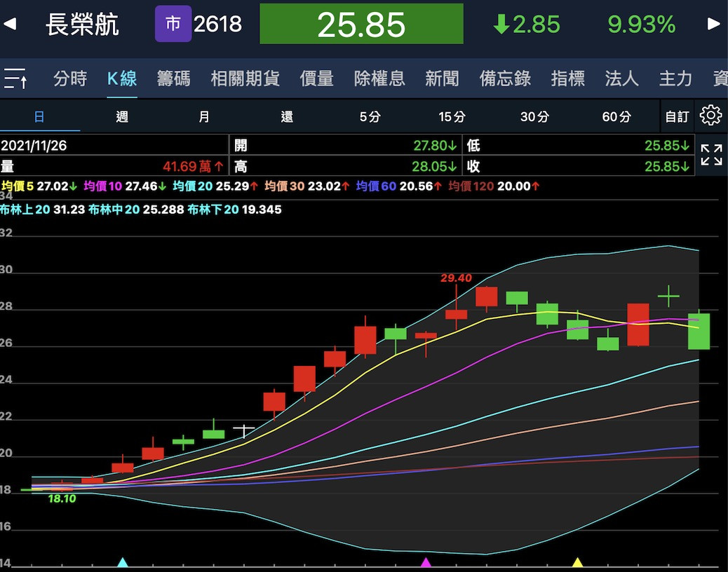The height and width of the screenshot is (572, 728).
Task: Open the 主力 tab
Action: [675, 79]
